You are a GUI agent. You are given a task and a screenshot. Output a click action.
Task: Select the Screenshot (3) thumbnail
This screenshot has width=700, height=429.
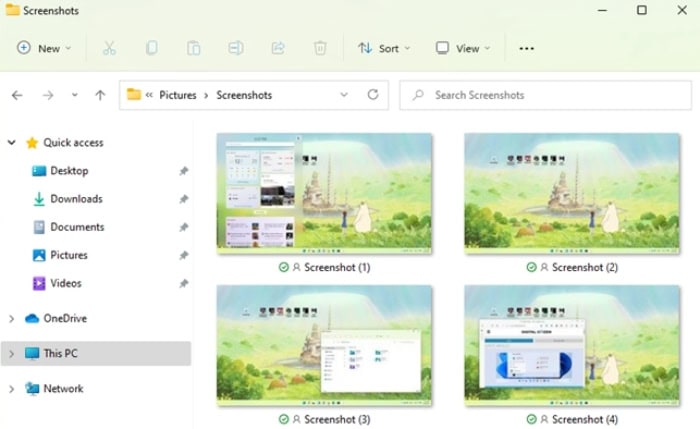(x=324, y=346)
